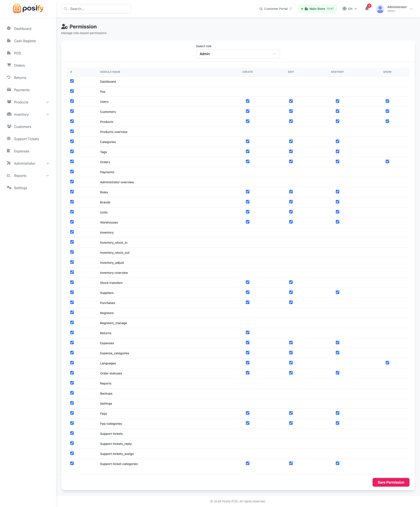Open the EN language selector
420x507 pixels.
click(350, 9)
